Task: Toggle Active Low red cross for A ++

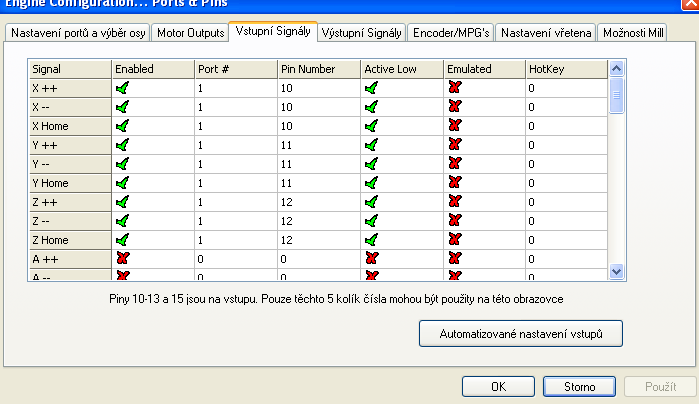Action: [372, 258]
